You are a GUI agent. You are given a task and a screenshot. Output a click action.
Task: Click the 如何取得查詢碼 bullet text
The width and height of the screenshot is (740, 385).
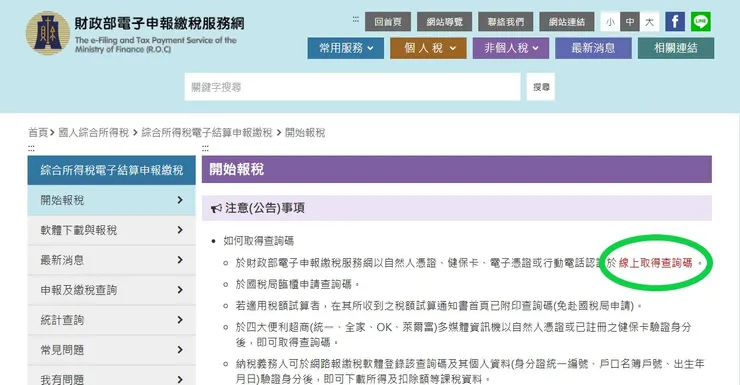(x=259, y=241)
